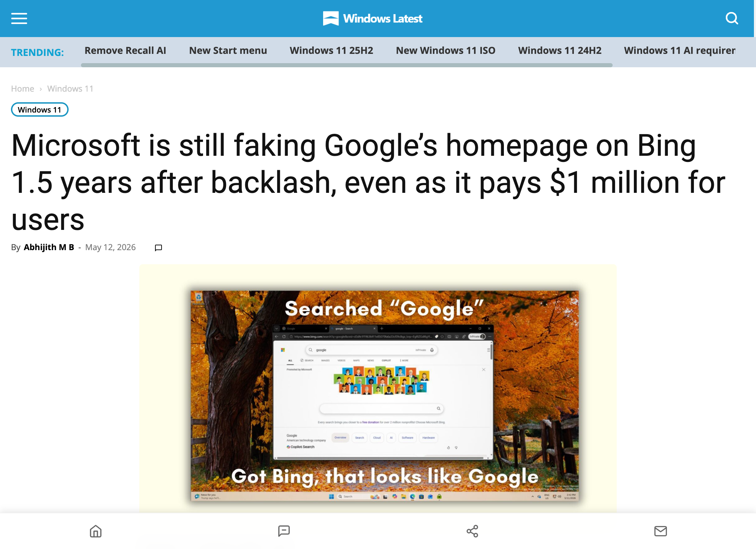Open Remove Recall AI trending link
Viewport: 756px width, 549px height.
tap(125, 50)
